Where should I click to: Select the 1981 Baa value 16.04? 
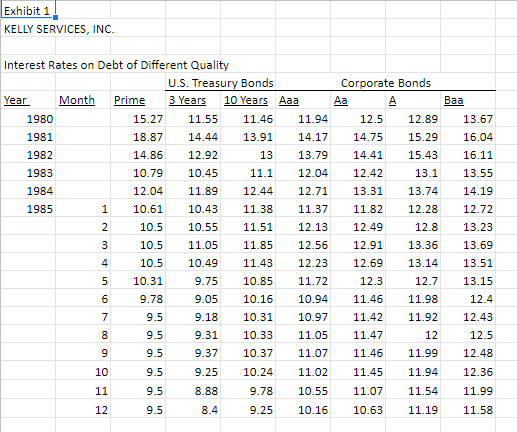pos(468,137)
